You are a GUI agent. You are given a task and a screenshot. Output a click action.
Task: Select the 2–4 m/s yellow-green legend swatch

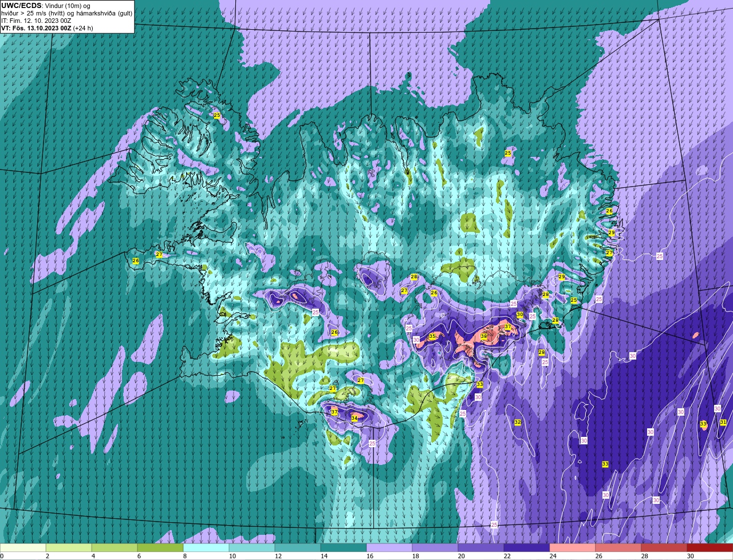(x=69, y=548)
